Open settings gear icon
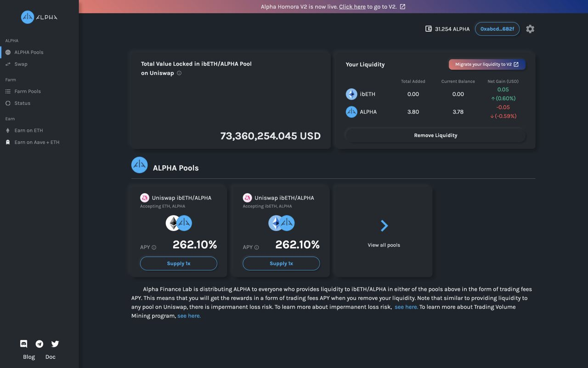 click(530, 29)
